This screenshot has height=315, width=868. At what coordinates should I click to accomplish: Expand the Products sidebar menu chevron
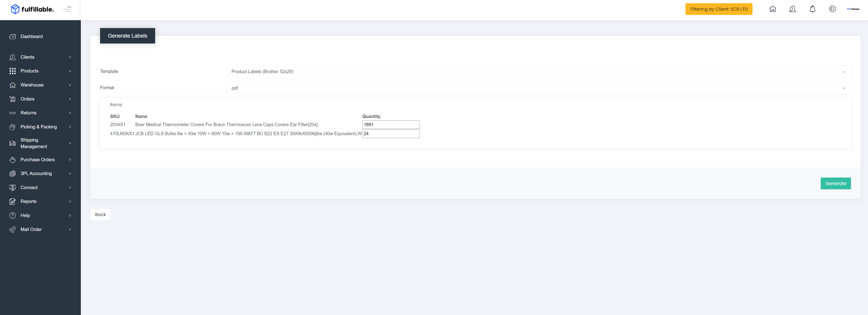coord(70,71)
